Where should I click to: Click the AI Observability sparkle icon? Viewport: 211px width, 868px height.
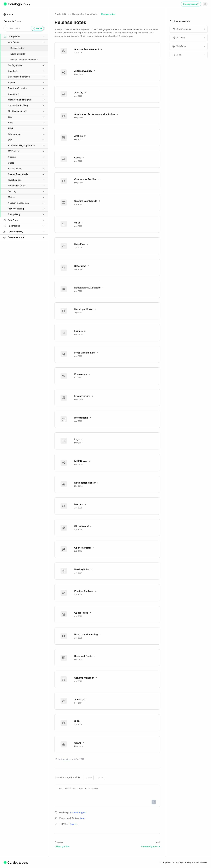[63, 72]
